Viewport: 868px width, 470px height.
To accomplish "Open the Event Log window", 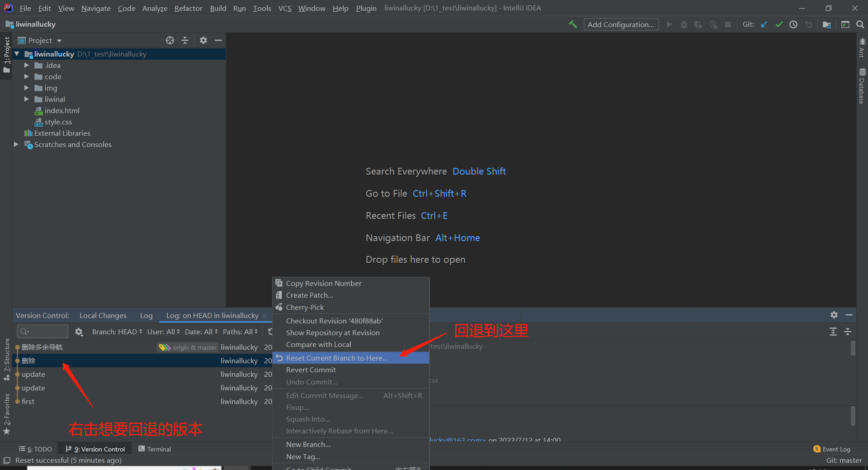I will [832, 449].
